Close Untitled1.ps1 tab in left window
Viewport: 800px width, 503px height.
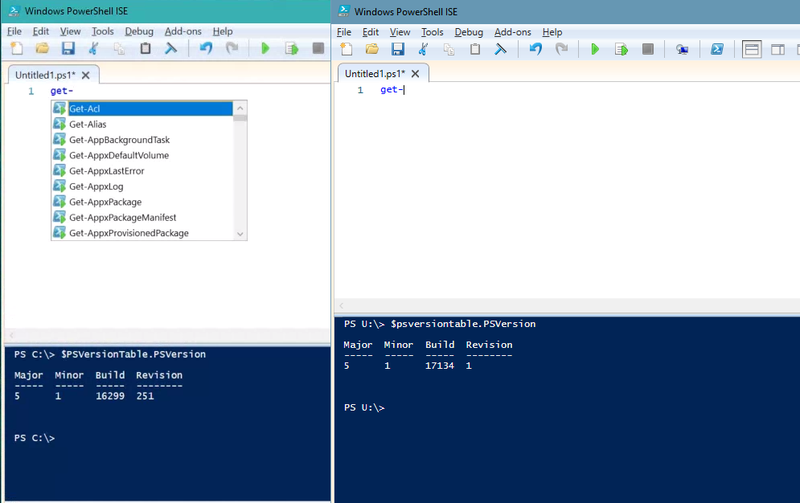point(86,75)
